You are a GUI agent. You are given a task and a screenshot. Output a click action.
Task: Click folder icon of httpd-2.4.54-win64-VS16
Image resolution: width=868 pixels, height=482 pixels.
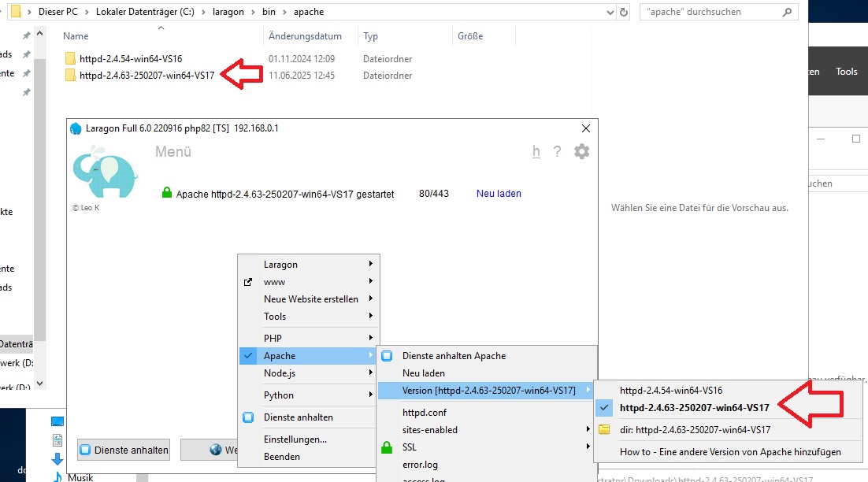pyautogui.click(x=70, y=58)
